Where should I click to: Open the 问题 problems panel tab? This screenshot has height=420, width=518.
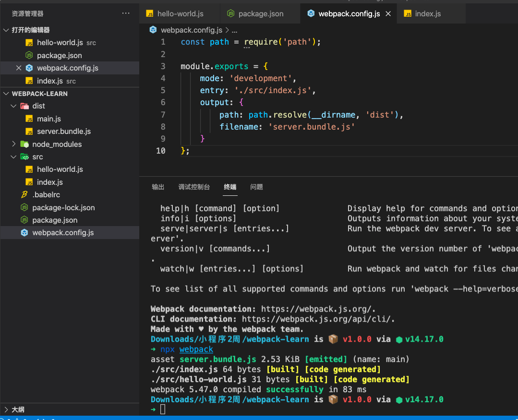point(256,187)
